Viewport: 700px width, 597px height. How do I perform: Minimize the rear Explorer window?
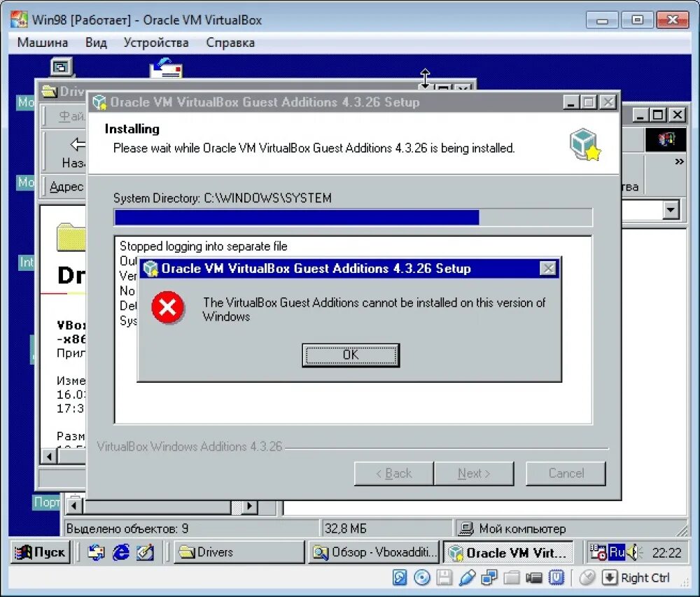pos(640,115)
